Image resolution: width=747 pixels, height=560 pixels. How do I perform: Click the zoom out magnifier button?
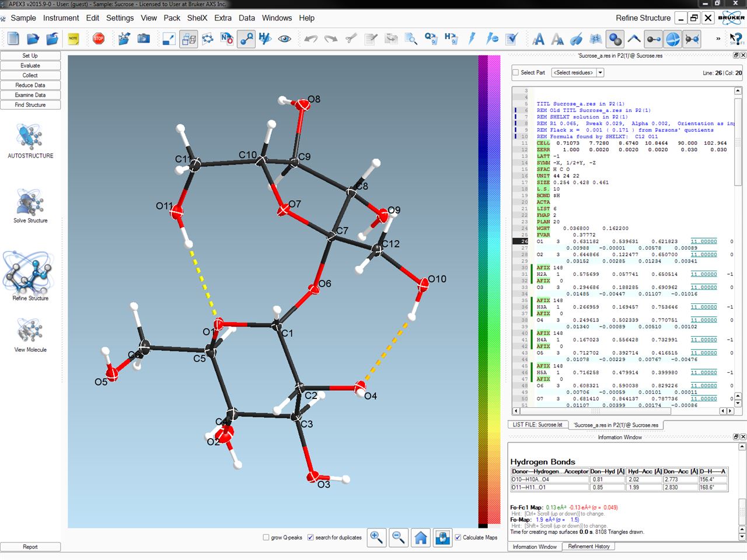click(399, 537)
